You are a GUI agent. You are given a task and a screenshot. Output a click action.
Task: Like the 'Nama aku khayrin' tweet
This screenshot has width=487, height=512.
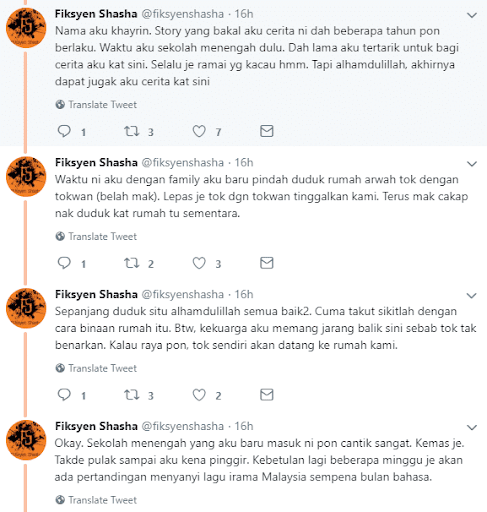(x=199, y=131)
